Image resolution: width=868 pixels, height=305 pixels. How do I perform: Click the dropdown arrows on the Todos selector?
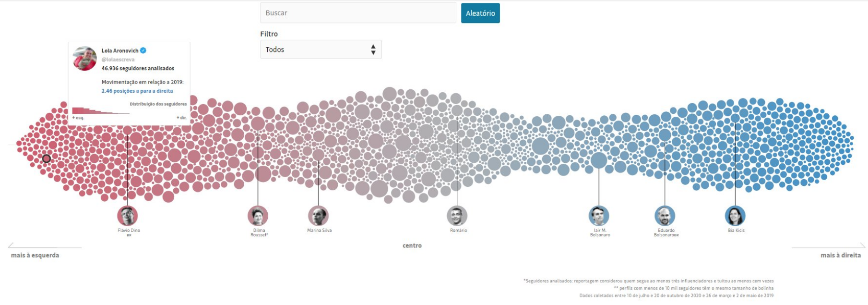click(373, 49)
